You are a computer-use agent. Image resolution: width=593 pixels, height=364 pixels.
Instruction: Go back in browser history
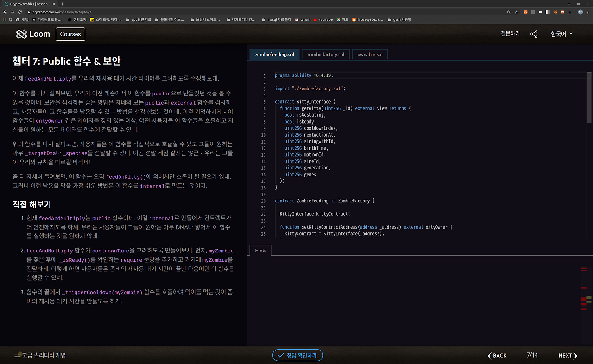[x=6, y=12]
